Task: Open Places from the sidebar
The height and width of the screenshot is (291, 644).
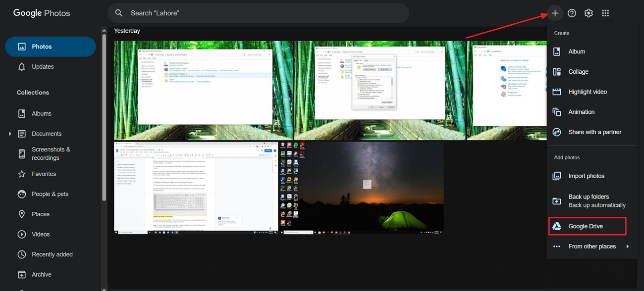Action: (x=42, y=214)
